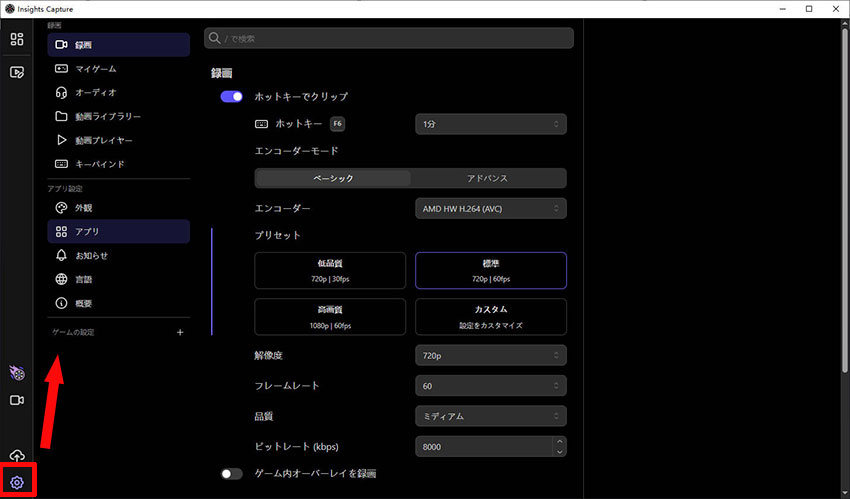The image size is (850, 499).
Task: Click the purple comet app icon
Action: 16,373
